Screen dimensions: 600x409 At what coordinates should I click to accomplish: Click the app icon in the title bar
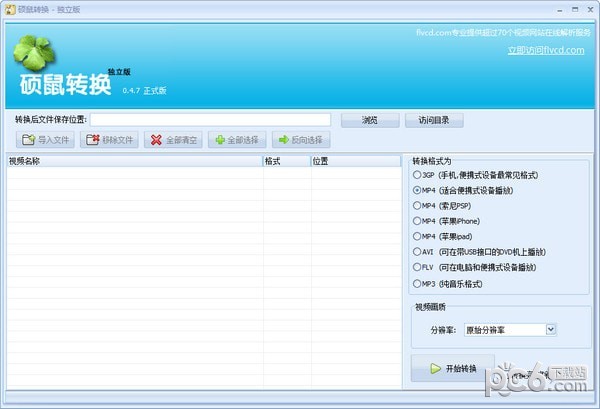tap(9, 8)
